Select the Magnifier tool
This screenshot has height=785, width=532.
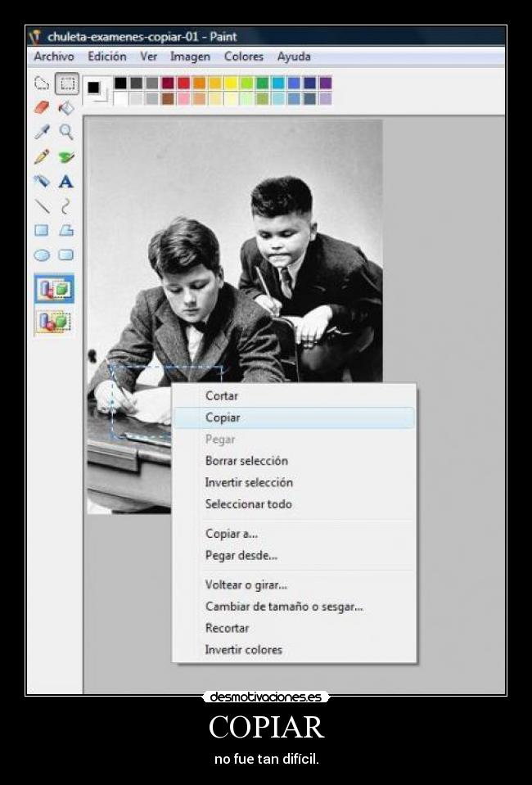click(x=66, y=132)
